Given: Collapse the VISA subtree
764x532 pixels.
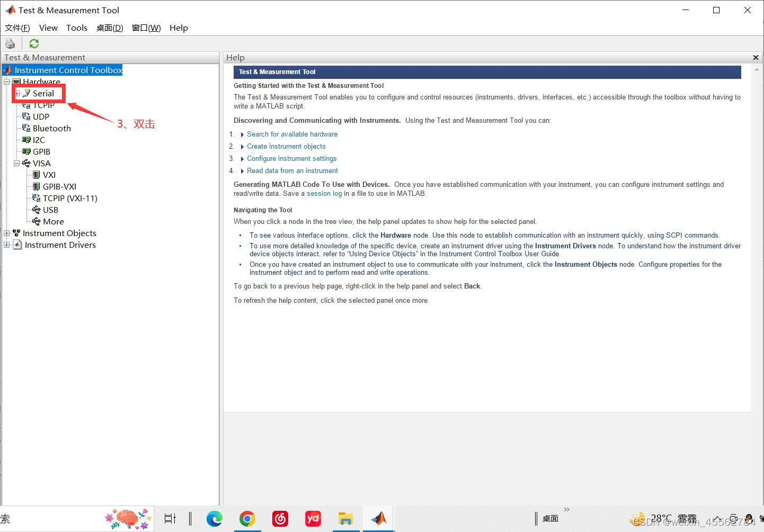Looking at the screenshot, I should [x=16, y=163].
